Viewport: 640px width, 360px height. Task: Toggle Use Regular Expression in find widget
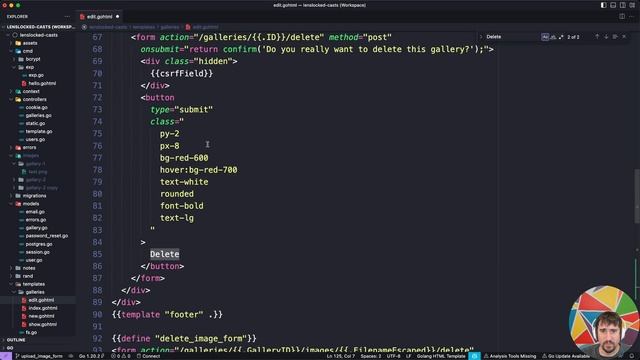point(561,37)
